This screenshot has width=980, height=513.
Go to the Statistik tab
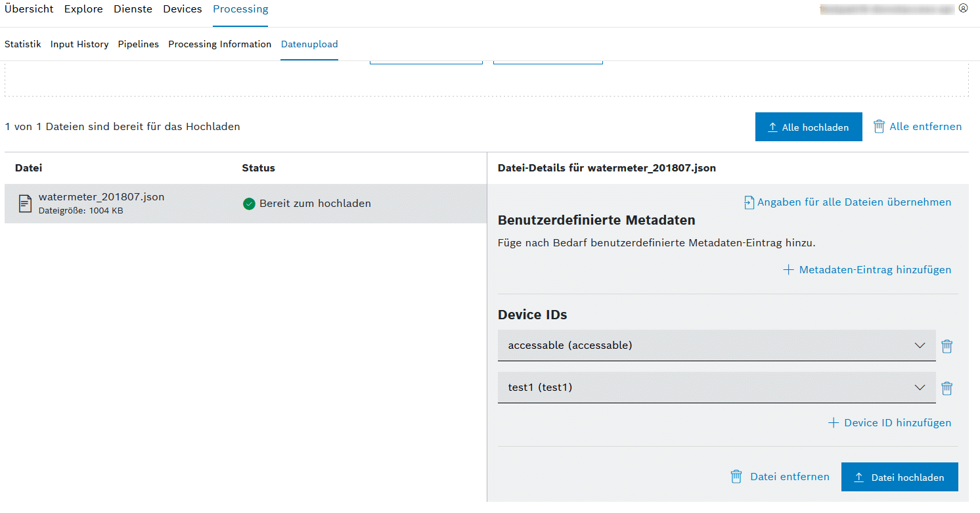[23, 44]
